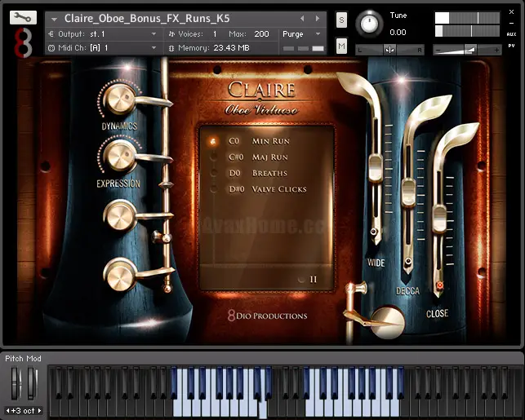This screenshot has height=420, width=525.
Task: Close the instrument with X icon
Action: tap(511, 12)
